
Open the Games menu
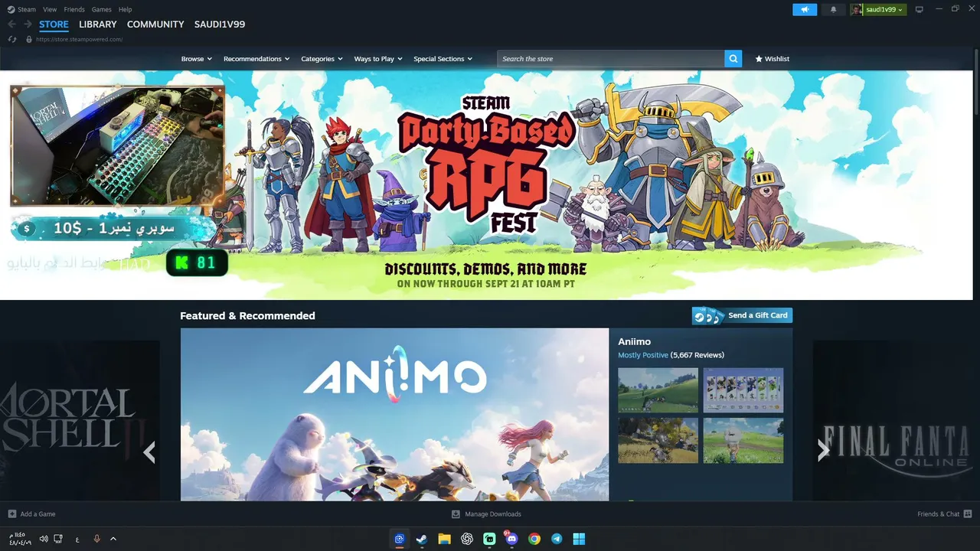[x=102, y=9]
